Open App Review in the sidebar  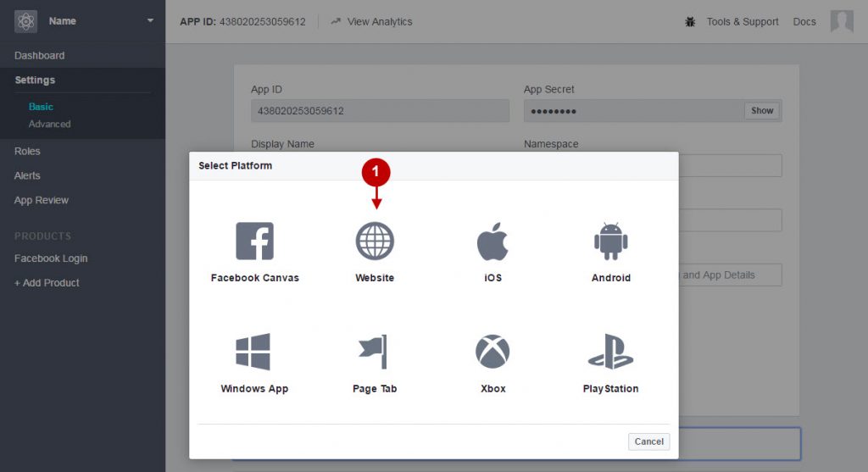click(42, 200)
